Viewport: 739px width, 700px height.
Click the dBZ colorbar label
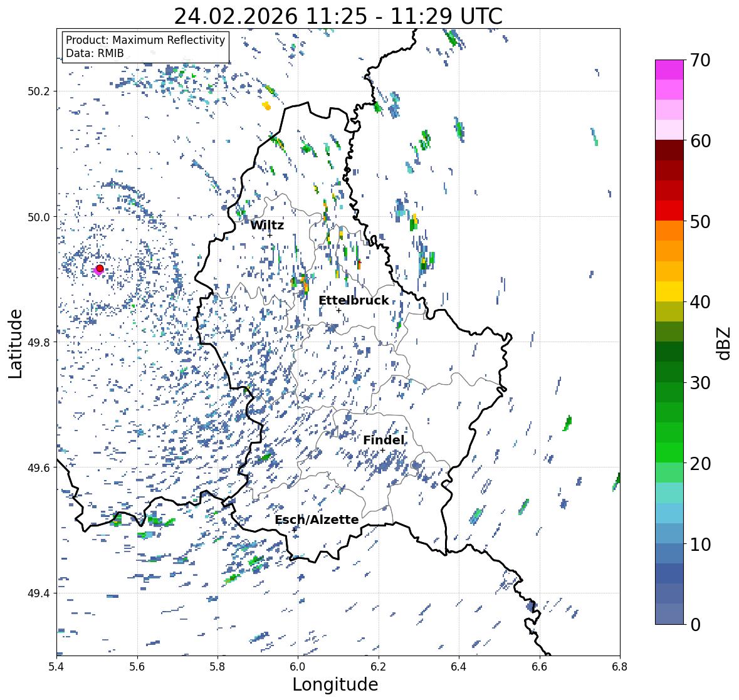point(725,343)
